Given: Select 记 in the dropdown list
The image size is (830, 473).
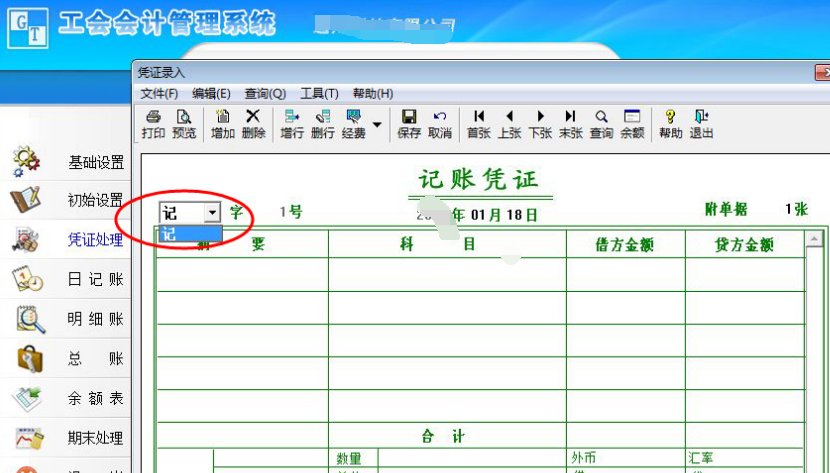Looking at the screenshot, I should [x=191, y=233].
